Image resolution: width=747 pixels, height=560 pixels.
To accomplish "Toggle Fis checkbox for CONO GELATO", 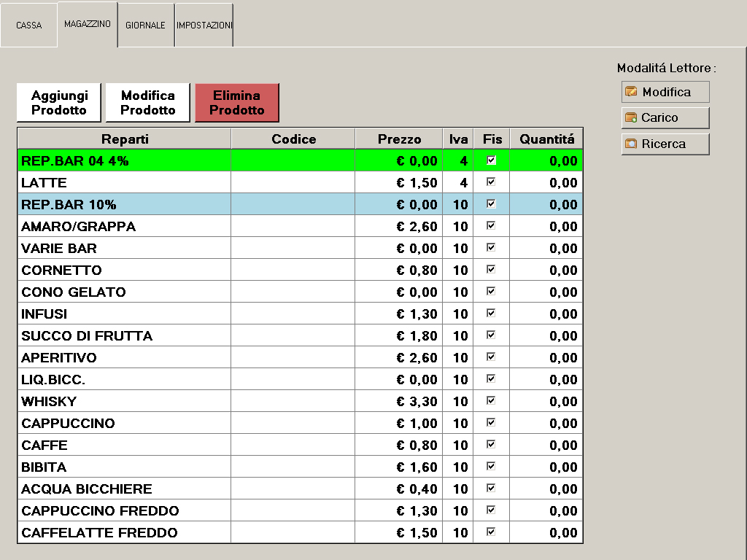I will pyautogui.click(x=491, y=292).
